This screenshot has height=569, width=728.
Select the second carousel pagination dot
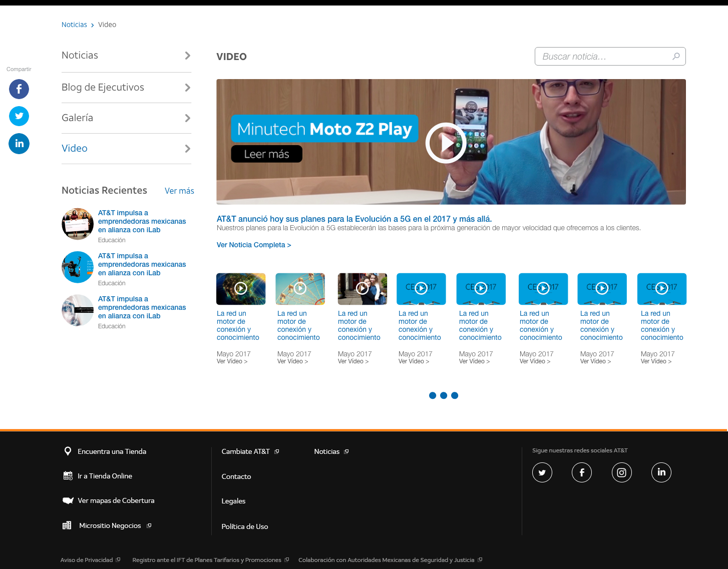point(444,395)
